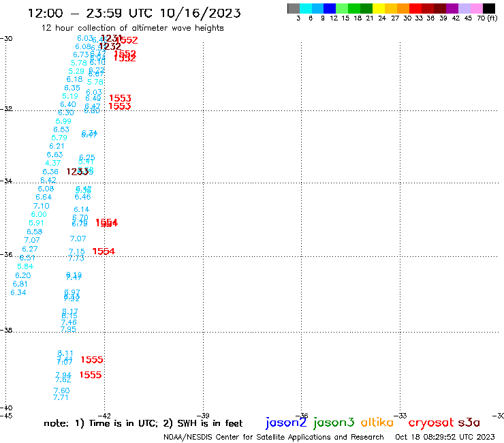Click the value 7.46
This screenshot has width=504, height=443.
(69, 322)
